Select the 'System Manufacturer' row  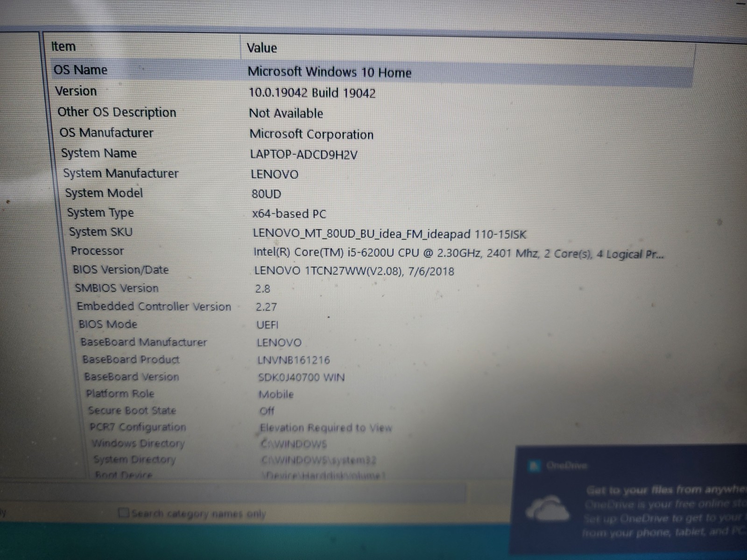120,174
